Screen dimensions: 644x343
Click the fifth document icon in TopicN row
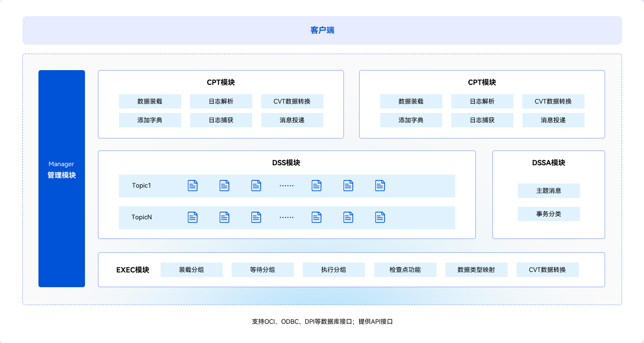348,217
